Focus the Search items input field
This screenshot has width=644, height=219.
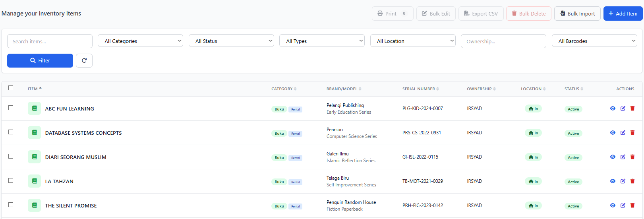click(x=50, y=41)
